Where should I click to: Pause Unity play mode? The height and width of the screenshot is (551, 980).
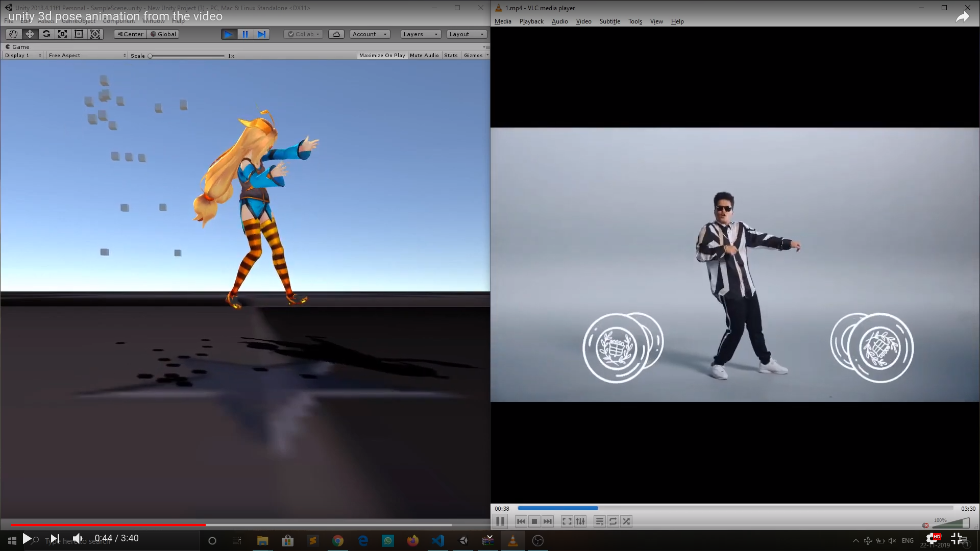[245, 34]
